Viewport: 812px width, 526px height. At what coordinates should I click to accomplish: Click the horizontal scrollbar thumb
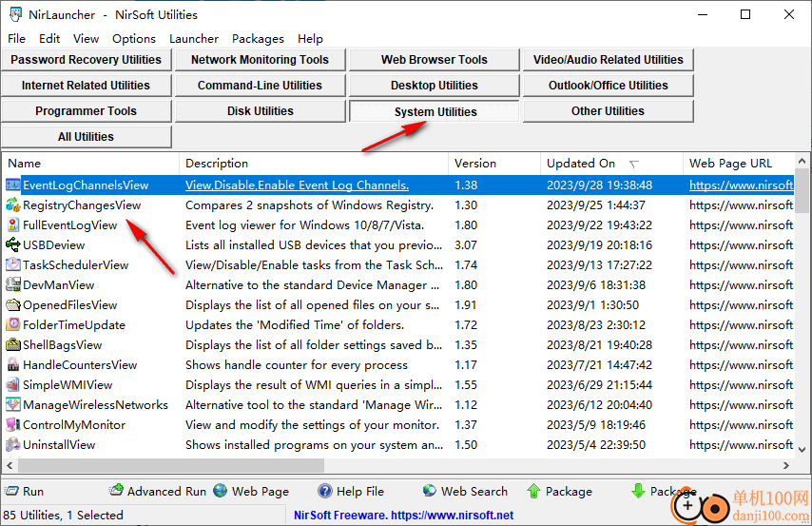tap(171, 465)
